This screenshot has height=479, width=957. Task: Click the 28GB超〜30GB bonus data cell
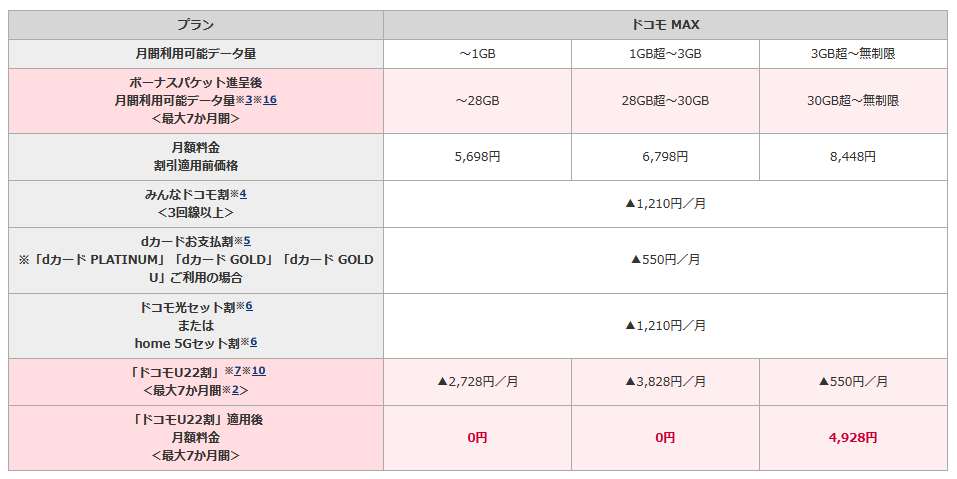(x=665, y=100)
